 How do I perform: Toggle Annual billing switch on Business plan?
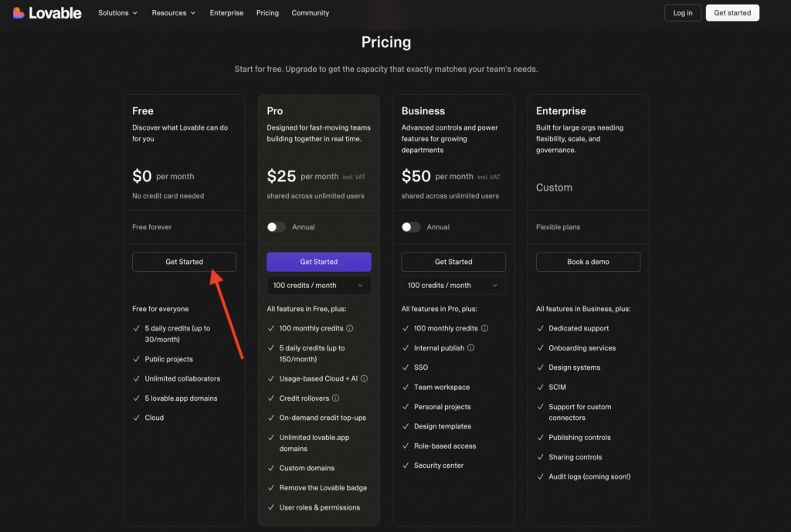click(x=411, y=227)
